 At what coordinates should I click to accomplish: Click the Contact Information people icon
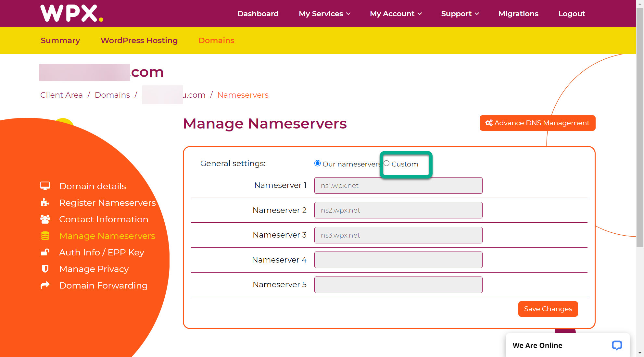click(45, 219)
